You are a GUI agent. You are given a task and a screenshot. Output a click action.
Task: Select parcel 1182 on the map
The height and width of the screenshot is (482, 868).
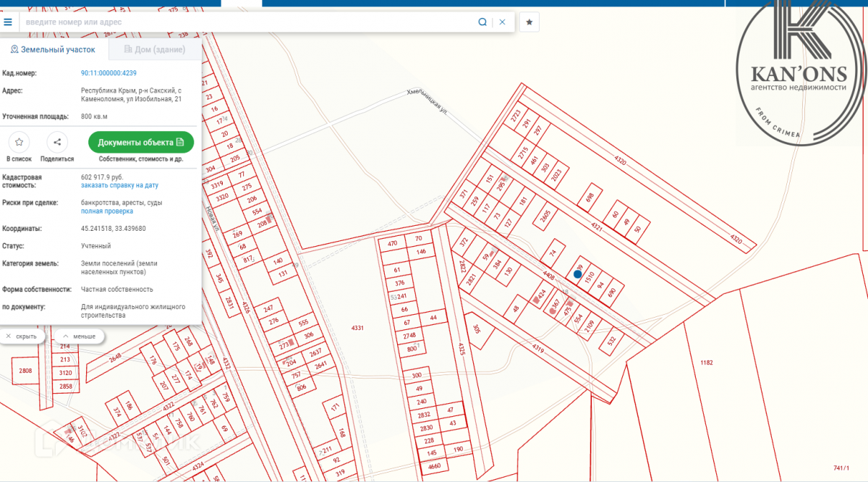(707, 362)
